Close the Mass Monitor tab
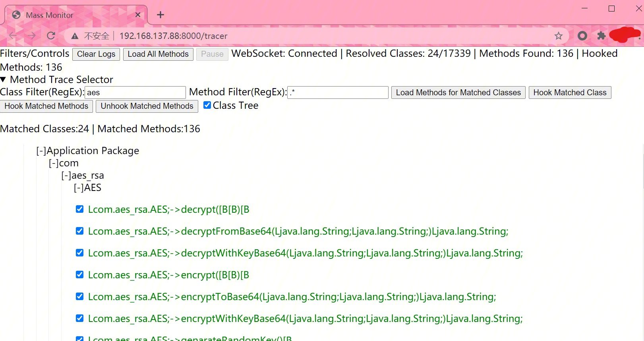 [x=138, y=15]
